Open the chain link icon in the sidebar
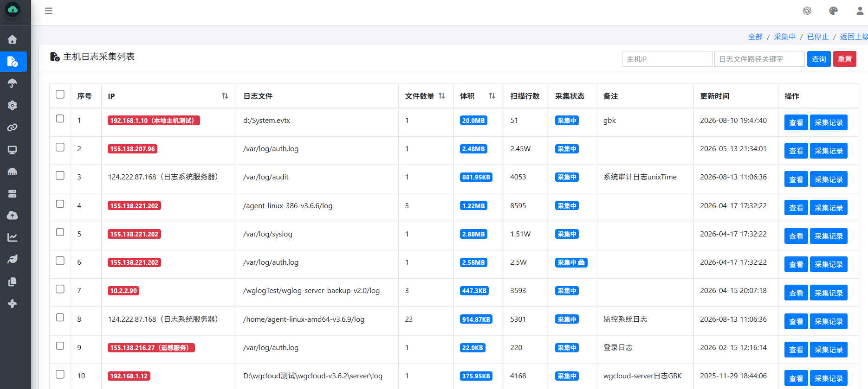The image size is (868, 389). [x=13, y=128]
